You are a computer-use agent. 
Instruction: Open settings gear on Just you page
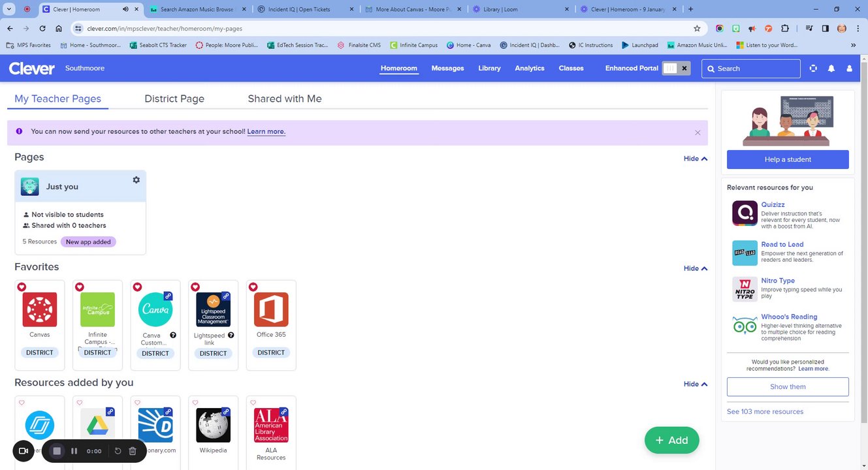tap(136, 180)
